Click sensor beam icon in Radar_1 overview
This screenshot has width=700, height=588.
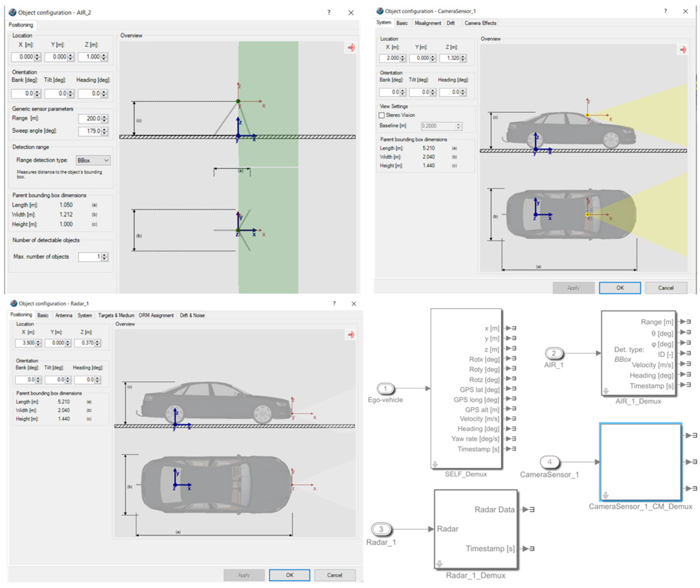click(351, 335)
